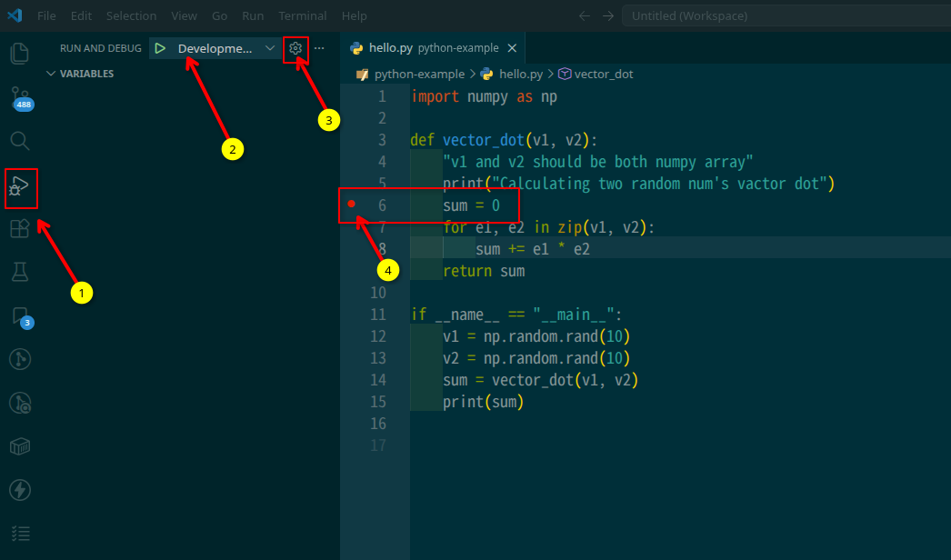This screenshot has height=560, width=951.
Task: Open the Terminal menu
Action: pyautogui.click(x=302, y=15)
